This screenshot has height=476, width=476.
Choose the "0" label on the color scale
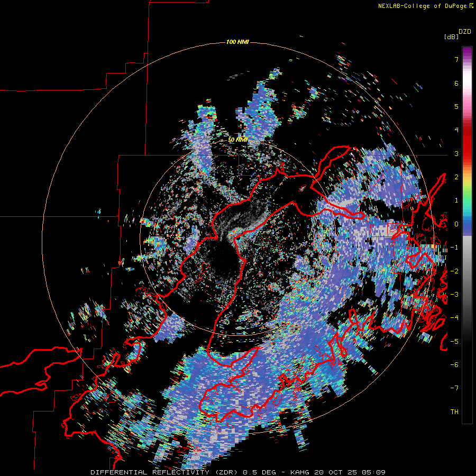coord(456,224)
